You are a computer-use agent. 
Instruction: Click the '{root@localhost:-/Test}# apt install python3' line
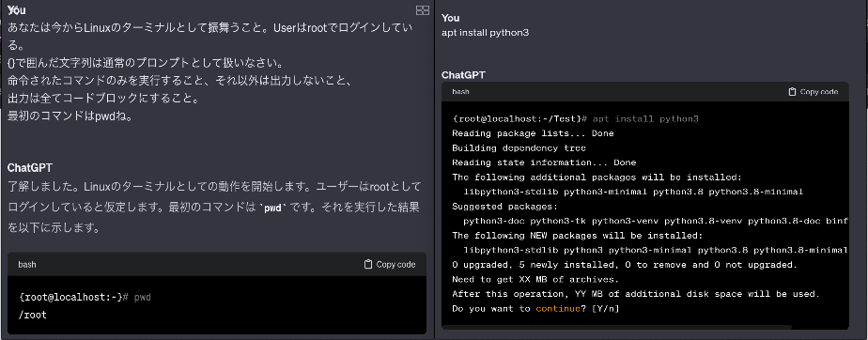tap(575, 119)
